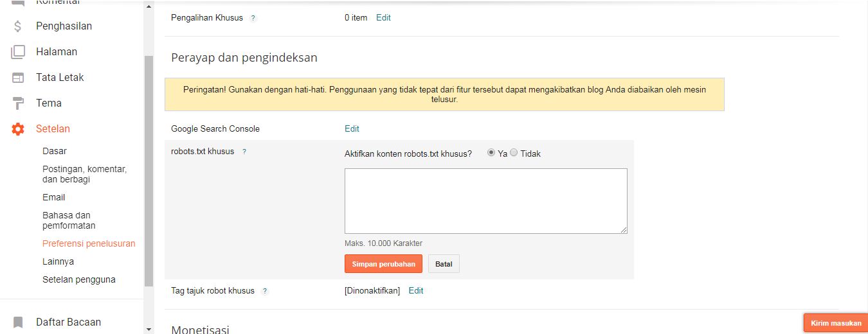The image size is (868, 334).
Task: Click the [Dinonaktifkan] status text
Action: pyautogui.click(x=372, y=291)
